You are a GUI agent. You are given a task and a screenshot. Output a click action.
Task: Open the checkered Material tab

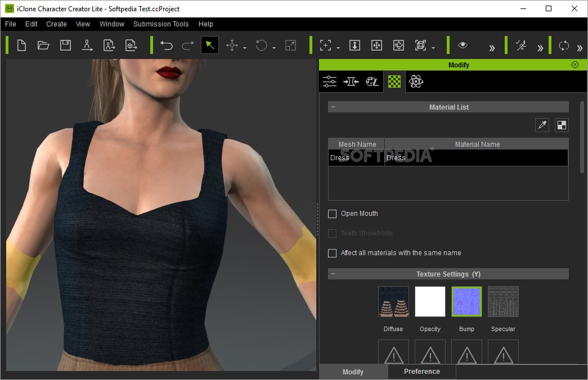tap(394, 82)
